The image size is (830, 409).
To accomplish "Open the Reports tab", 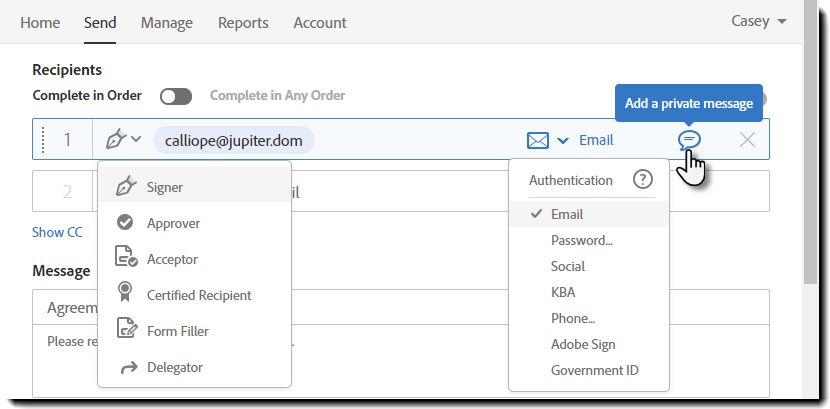I will [x=243, y=23].
